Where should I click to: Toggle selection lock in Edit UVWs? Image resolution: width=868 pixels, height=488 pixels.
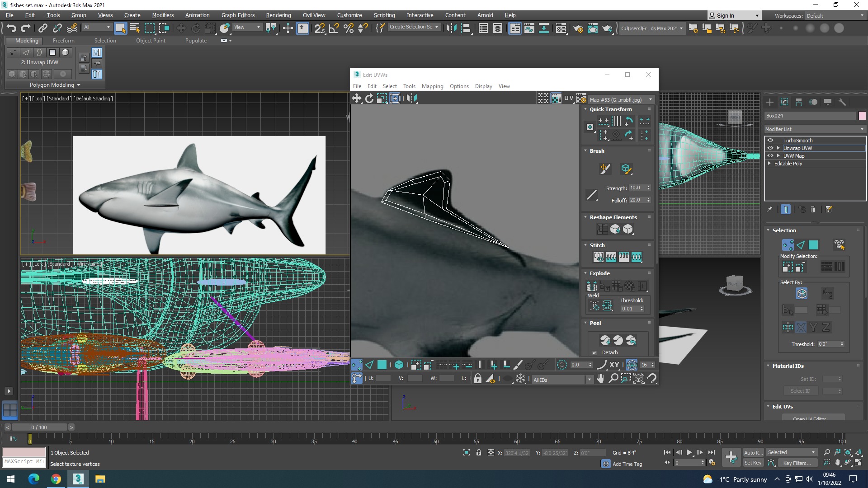point(478,378)
